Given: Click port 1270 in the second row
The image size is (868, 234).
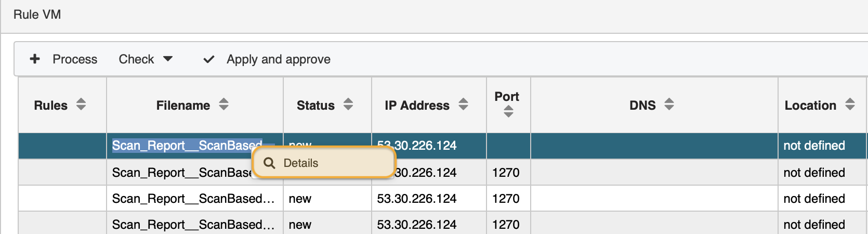Looking at the screenshot, I should tap(506, 173).
